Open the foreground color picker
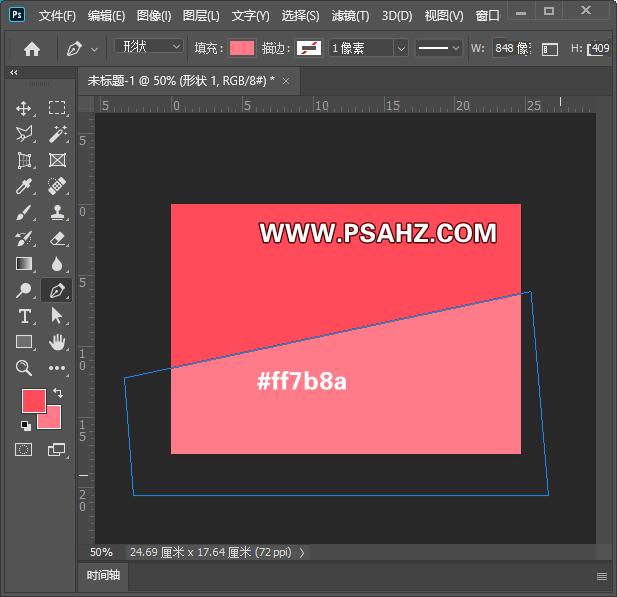 pos(33,401)
